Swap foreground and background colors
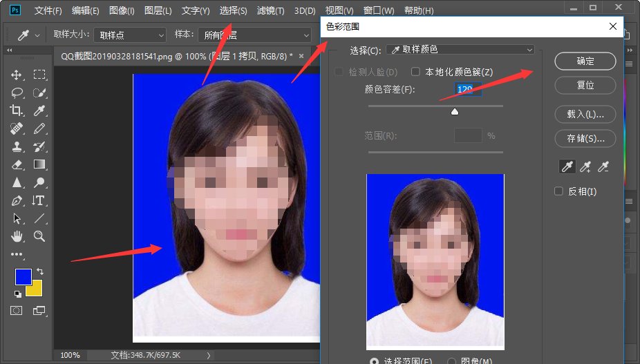640x364 pixels. coord(39,271)
